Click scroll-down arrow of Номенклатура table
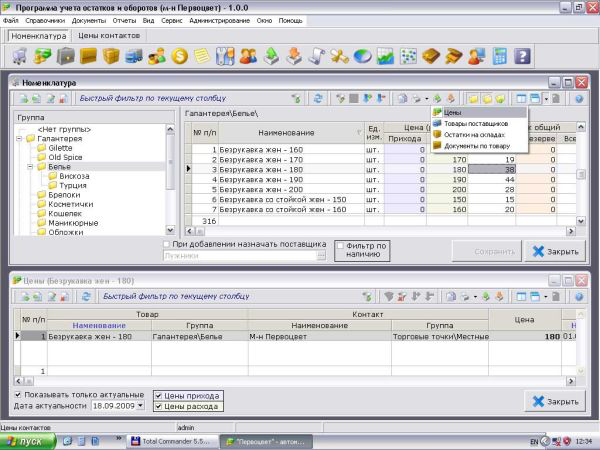 [581, 221]
